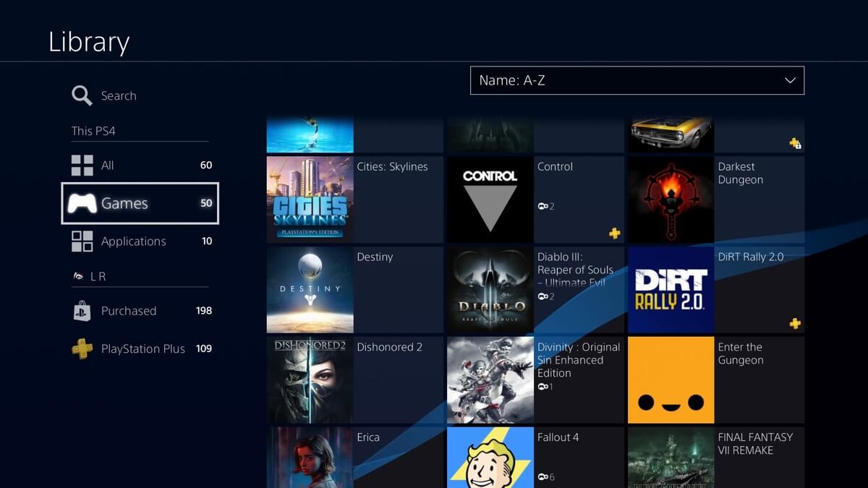Click the All count '60'
The height and width of the screenshot is (488, 868).
(206, 165)
